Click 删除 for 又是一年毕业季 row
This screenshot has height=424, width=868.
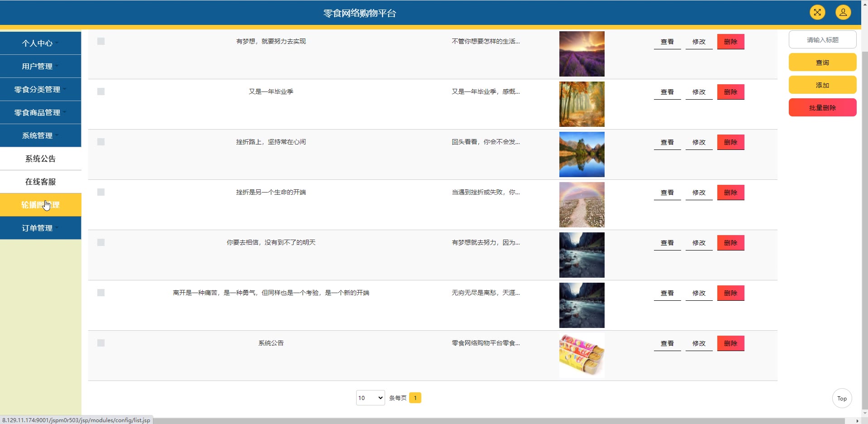coord(730,92)
